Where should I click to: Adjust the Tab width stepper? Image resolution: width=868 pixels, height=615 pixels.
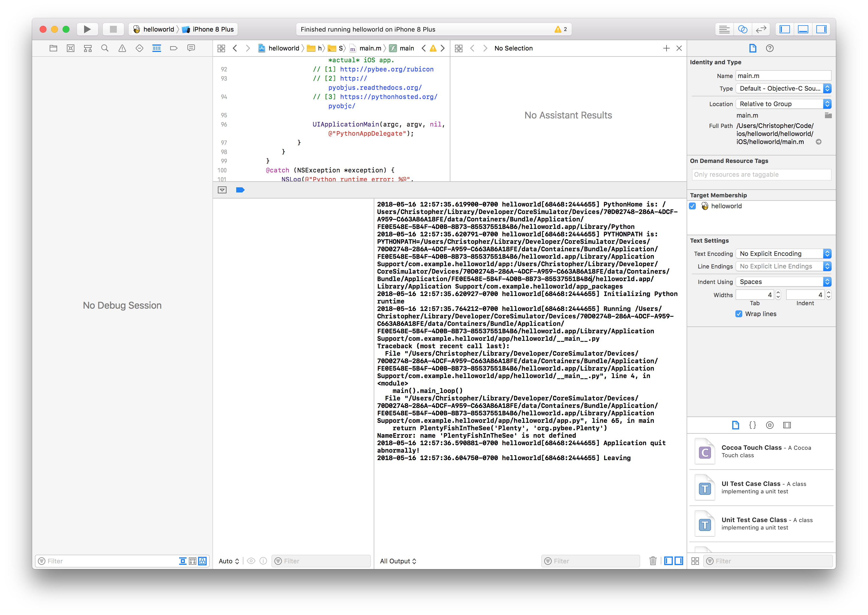click(x=778, y=295)
